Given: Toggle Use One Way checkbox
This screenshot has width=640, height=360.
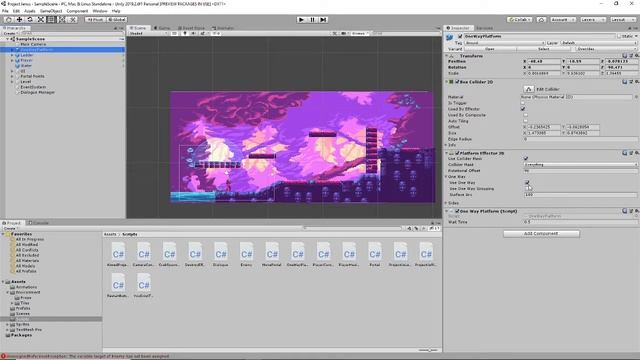Looking at the screenshot, I should (527, 182).
